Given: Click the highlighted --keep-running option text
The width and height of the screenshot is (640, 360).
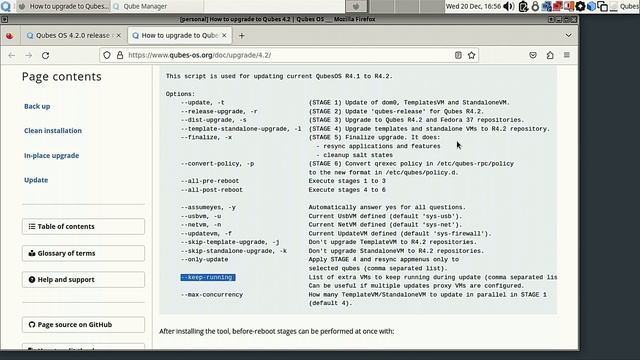Looking at the screenshot, I should tap(208, 277).
